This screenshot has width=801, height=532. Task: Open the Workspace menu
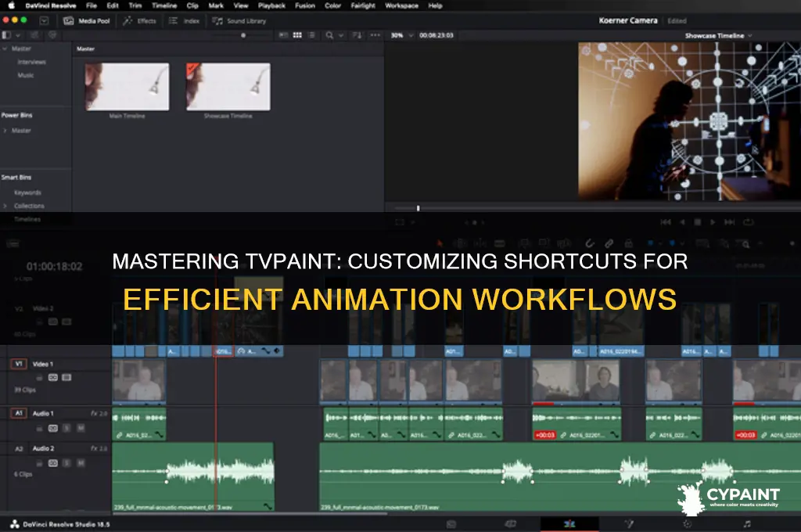401,5
